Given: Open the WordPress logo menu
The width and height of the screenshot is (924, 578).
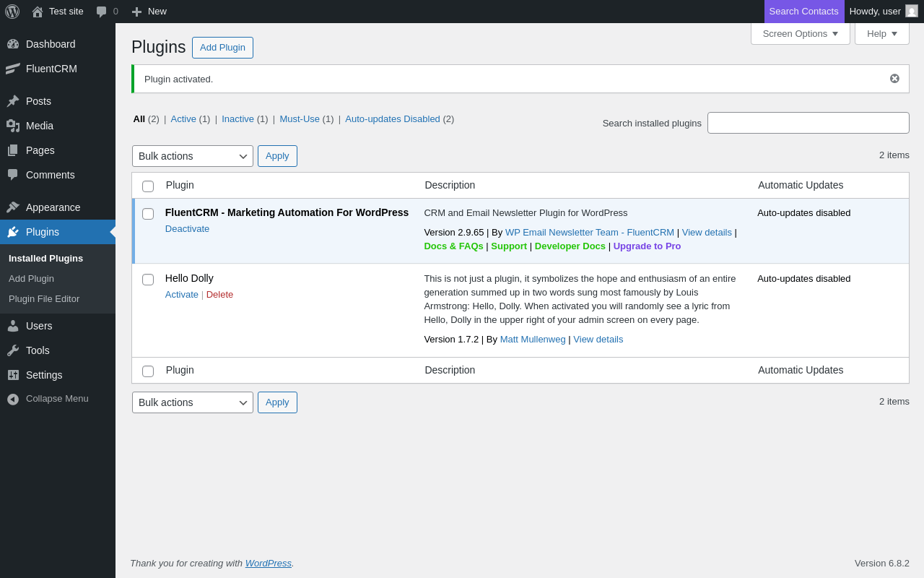Looking at the screenshot, I should (x=12, y=12).
